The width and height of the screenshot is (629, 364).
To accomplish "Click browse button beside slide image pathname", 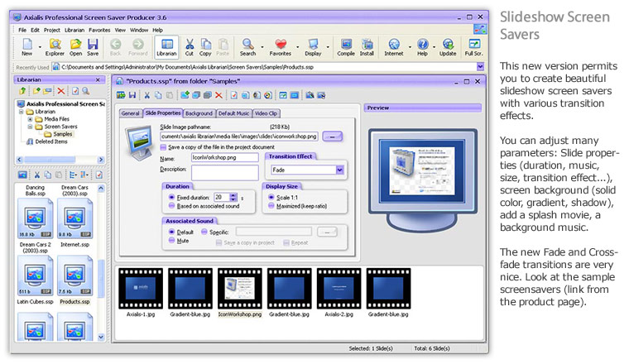I will pos(332,136).
